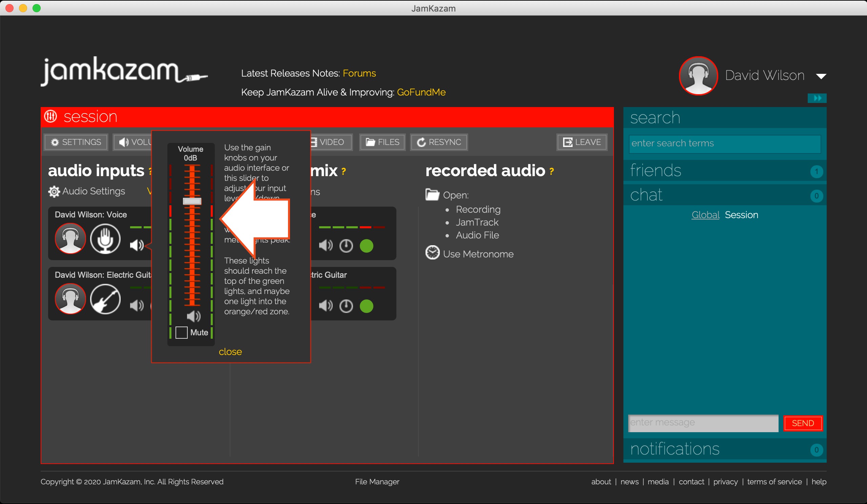Switch to Global chat tab
The height and width of the screenshot is (504, 867).
[x=705, y=215]
